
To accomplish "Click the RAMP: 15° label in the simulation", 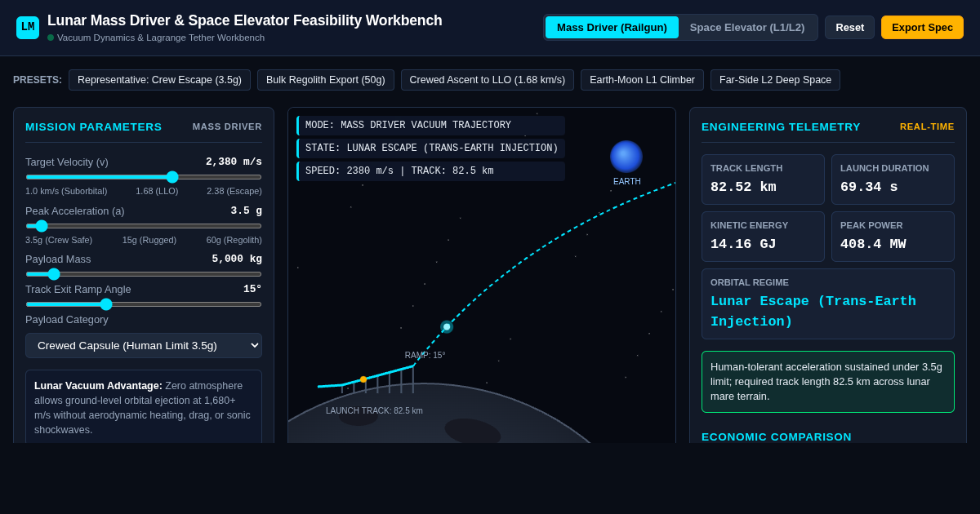I will click(425, 355).
